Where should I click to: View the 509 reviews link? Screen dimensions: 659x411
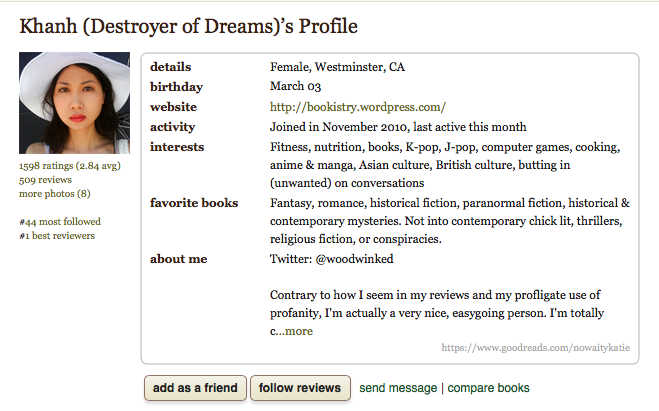point(45,180)
